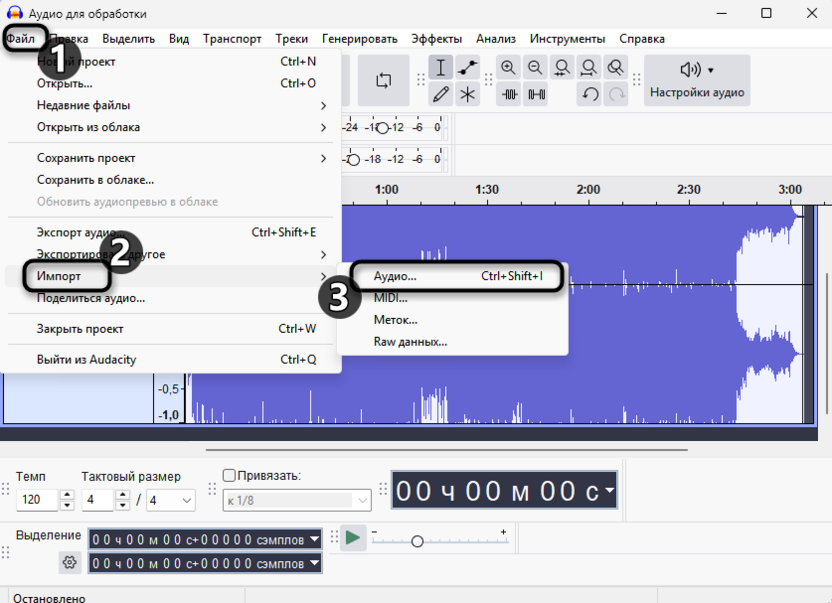Open selection end format dropdown

click(314, 562)
